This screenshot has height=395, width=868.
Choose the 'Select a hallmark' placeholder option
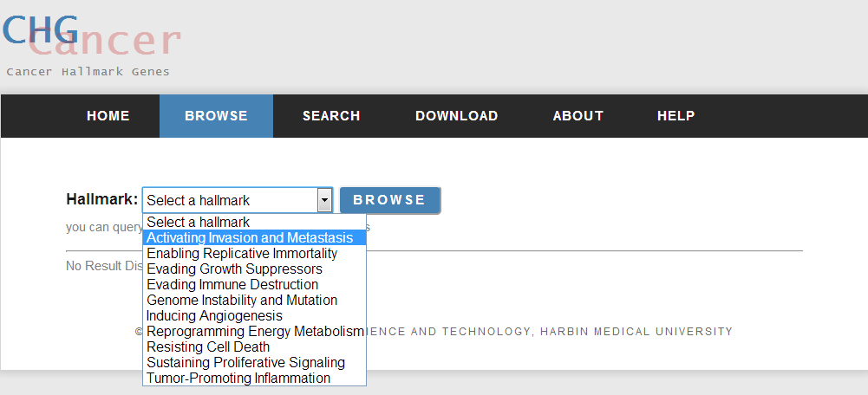coord(199,222)
